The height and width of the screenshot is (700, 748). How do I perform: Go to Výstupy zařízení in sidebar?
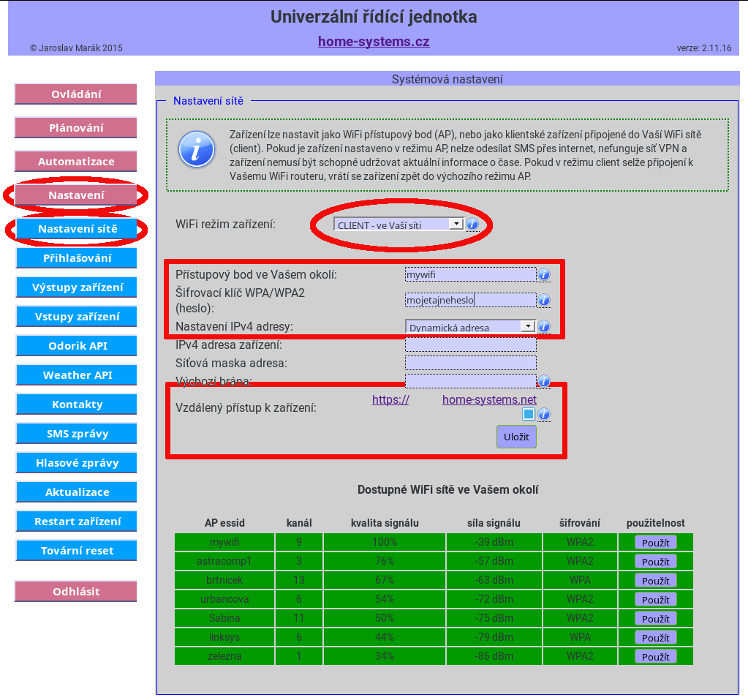(76, 287)
